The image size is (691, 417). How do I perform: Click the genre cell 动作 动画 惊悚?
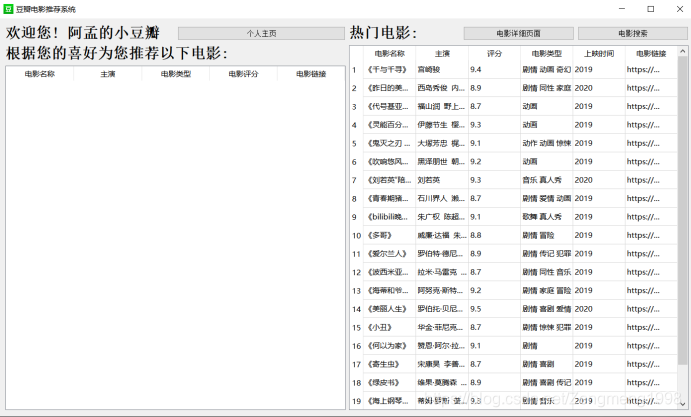coord(546,143)
